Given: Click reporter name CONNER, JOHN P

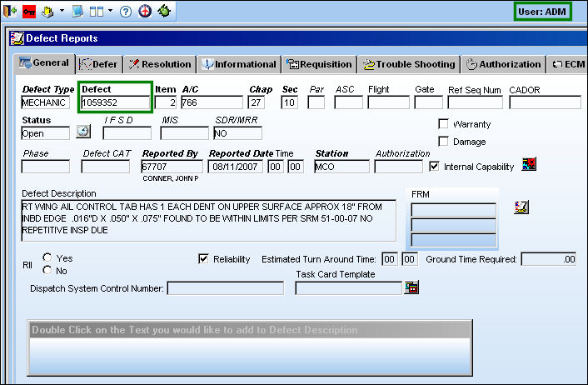Looking at the screenshot, I should coord(171,178).
